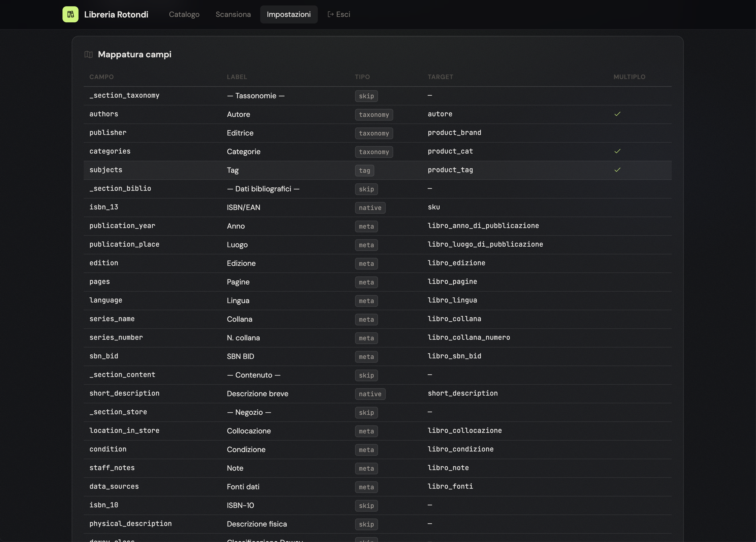Click the TARGET column header

(x=440, y=77)
